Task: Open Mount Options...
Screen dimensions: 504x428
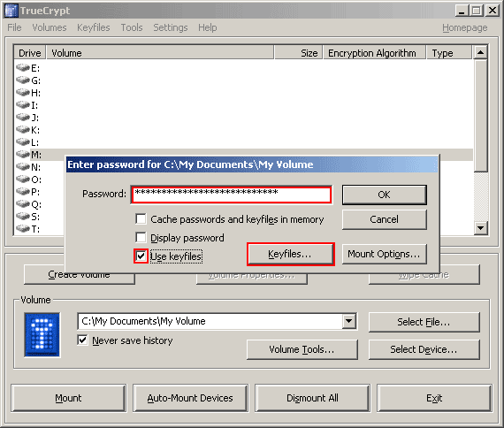Action: [x=385, y=254]
